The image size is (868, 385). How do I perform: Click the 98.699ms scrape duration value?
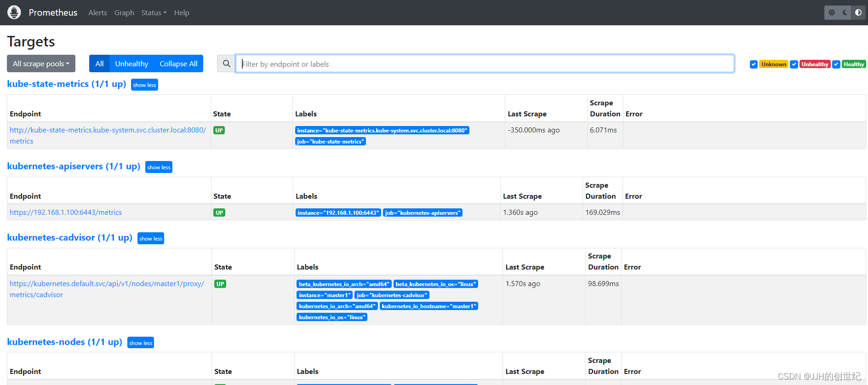click(603, 283)
